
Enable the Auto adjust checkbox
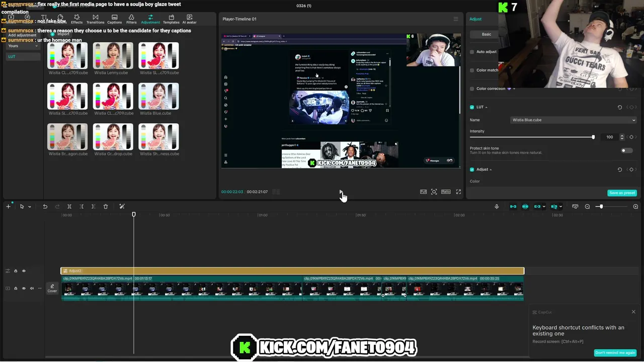(x=472, y=52)
